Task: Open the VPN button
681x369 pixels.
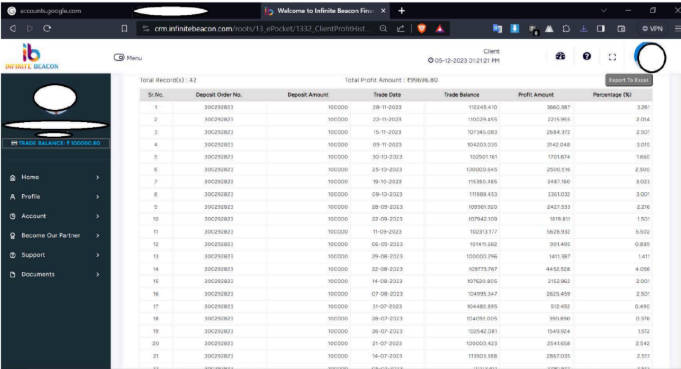Action: [x=652, y=29]
